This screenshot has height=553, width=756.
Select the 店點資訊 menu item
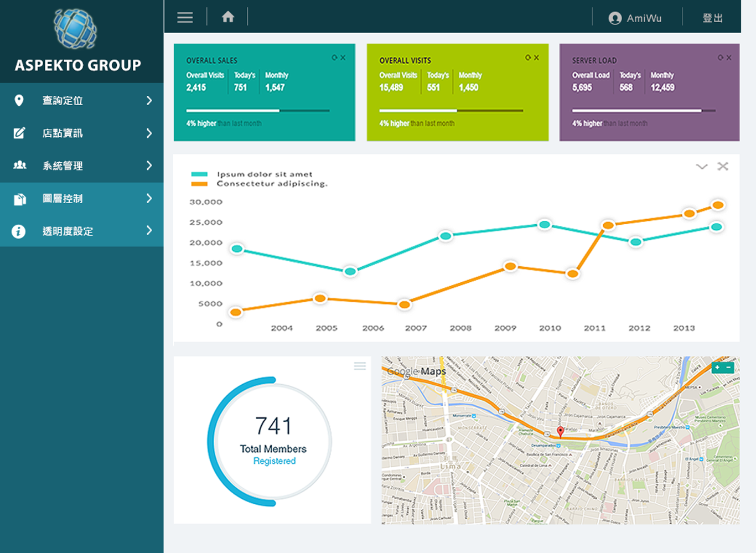tap(82, 133)
